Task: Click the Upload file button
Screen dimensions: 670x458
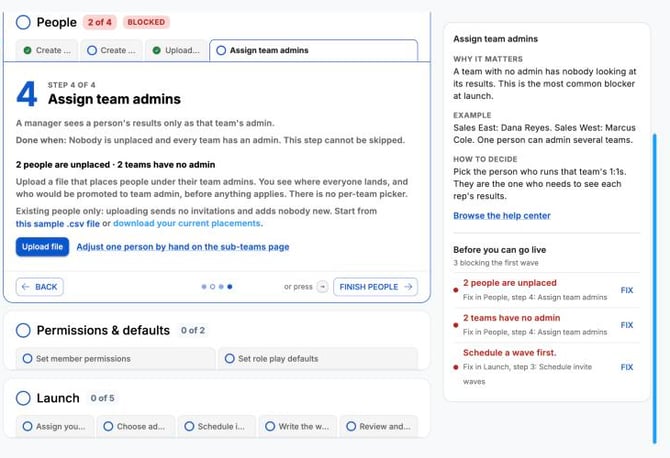Action: pyautogui.click(x=42, y=247)
